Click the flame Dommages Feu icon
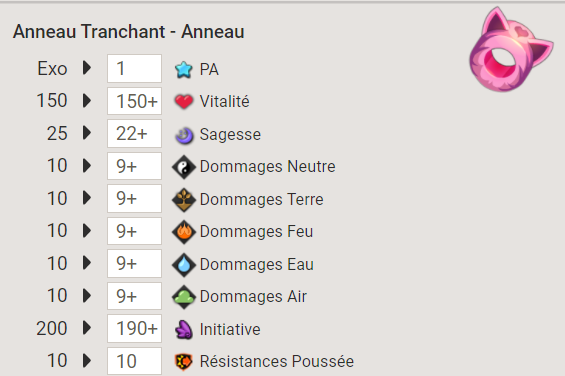This screenshot has height=376, width=565. click(184, 232)
